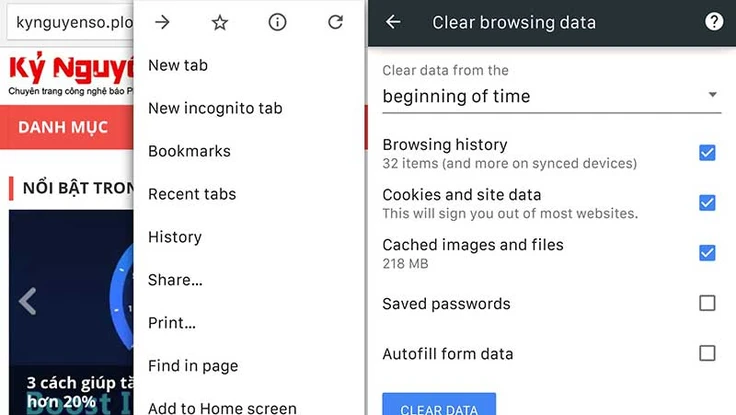
Task: Click the Kỷ Nguyên site logo
Action: tap(71, 74)
